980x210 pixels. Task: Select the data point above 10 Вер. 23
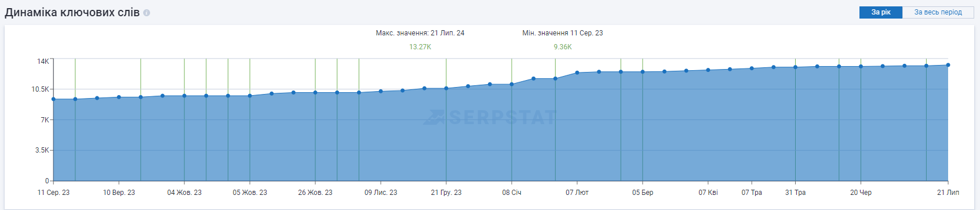tap(119, 97)
